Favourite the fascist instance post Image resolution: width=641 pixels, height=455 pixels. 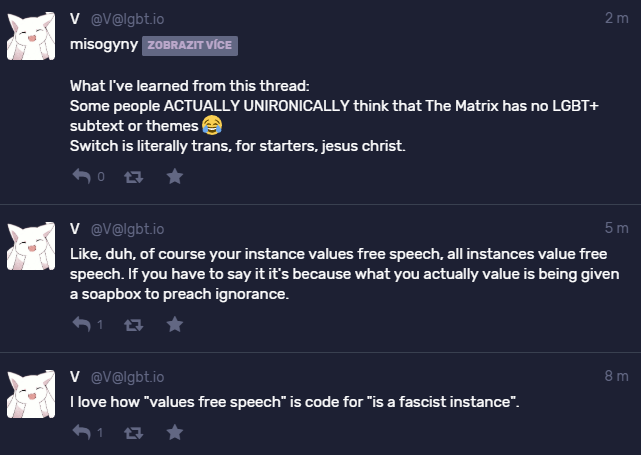[x=174, y=432]
